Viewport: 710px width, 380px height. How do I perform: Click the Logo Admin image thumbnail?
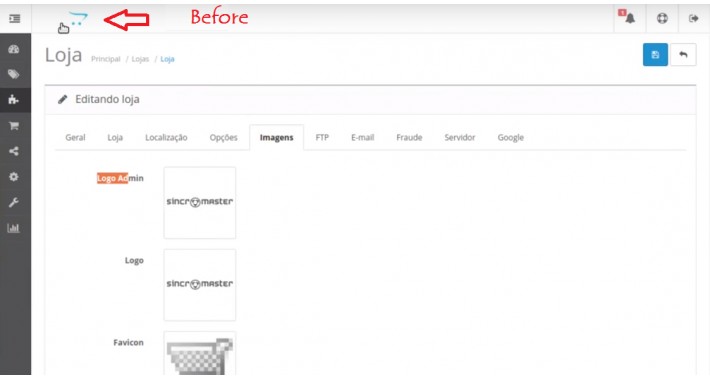coord(200,202)
